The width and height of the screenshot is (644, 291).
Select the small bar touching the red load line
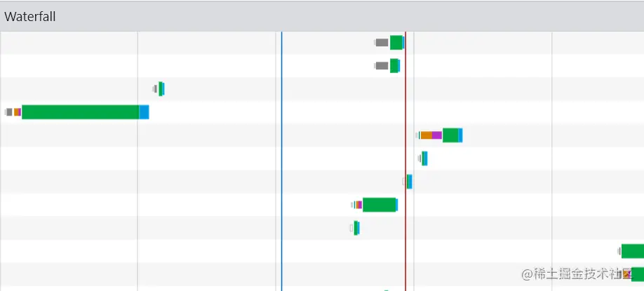coord(408,182)
